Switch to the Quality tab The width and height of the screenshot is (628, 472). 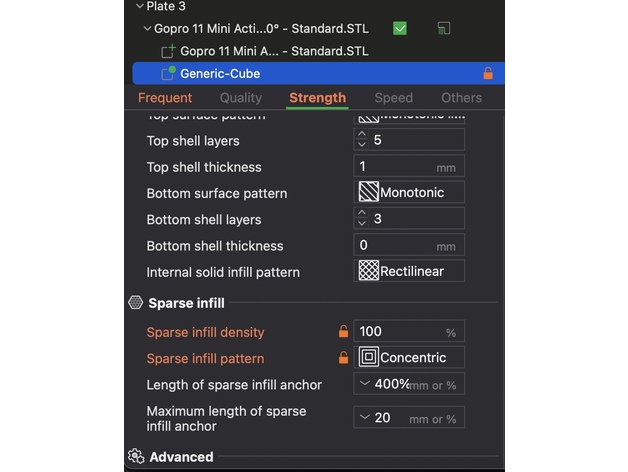[x=241, y=98]
